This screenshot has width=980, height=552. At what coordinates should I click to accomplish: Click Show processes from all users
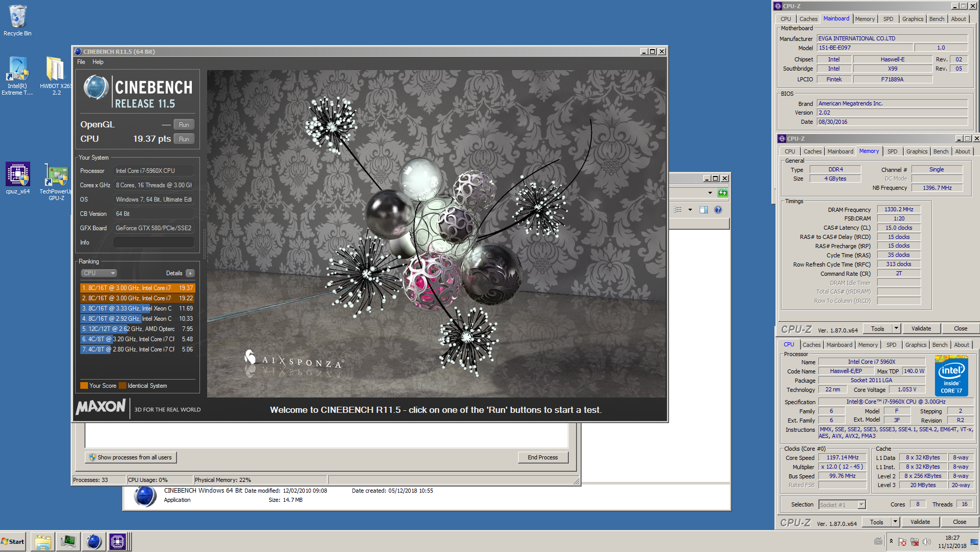click(131, 457)
